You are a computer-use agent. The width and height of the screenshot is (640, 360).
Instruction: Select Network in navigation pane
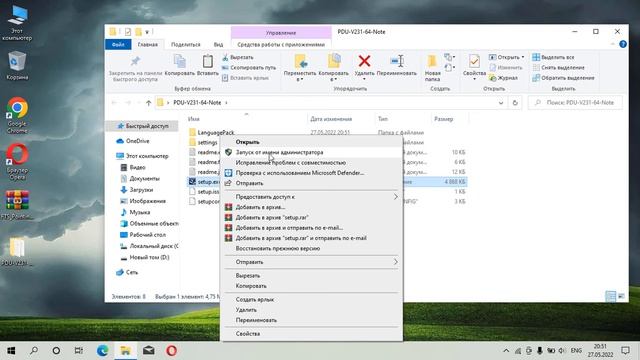click(x=127, y=272)
